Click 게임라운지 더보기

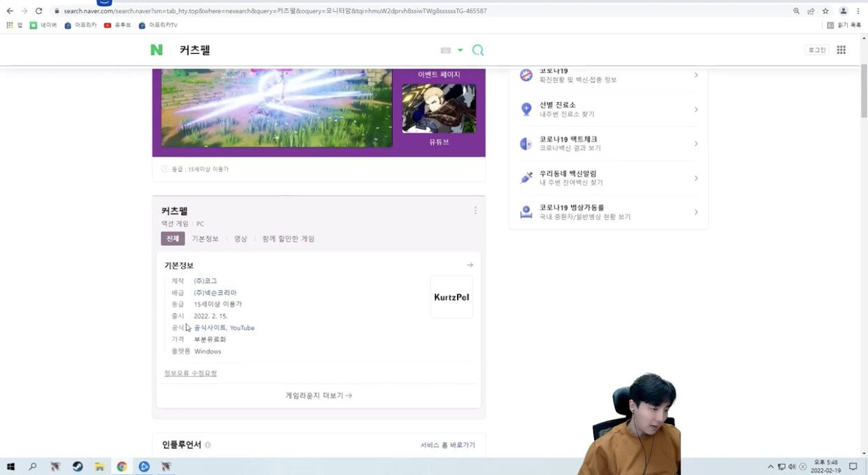[319, 395]
